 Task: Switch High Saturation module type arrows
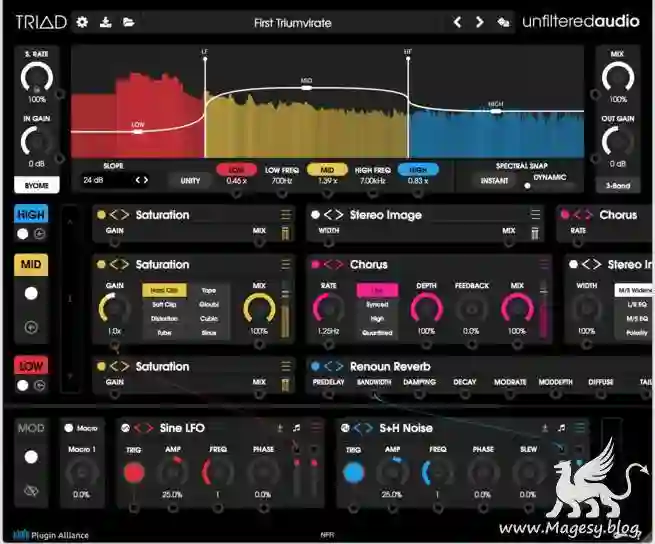pos(119,215)
